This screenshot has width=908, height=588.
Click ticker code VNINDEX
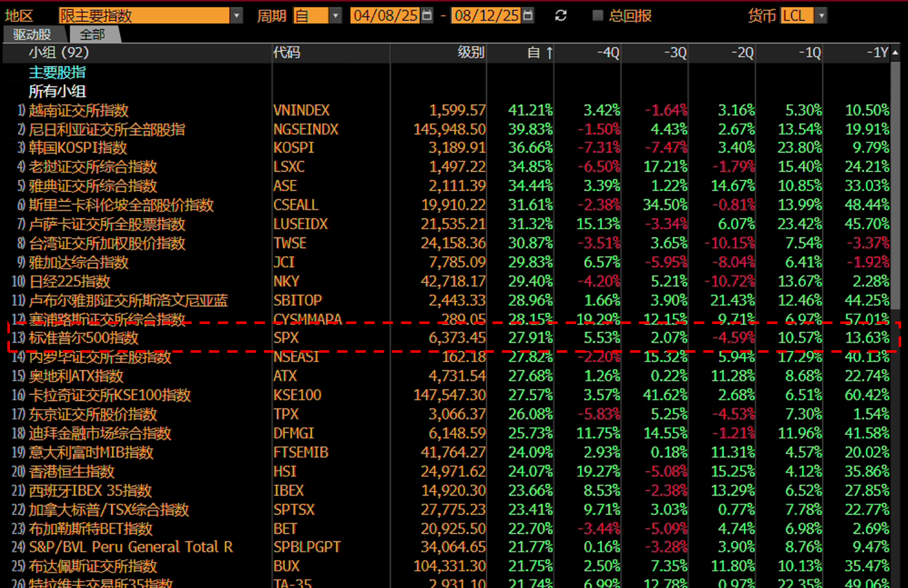tap(301, 110)
